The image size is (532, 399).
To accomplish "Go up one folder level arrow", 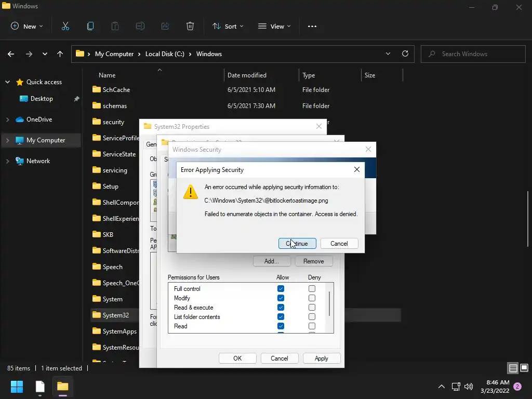I will pyautogui.click(x=60, y=54).
